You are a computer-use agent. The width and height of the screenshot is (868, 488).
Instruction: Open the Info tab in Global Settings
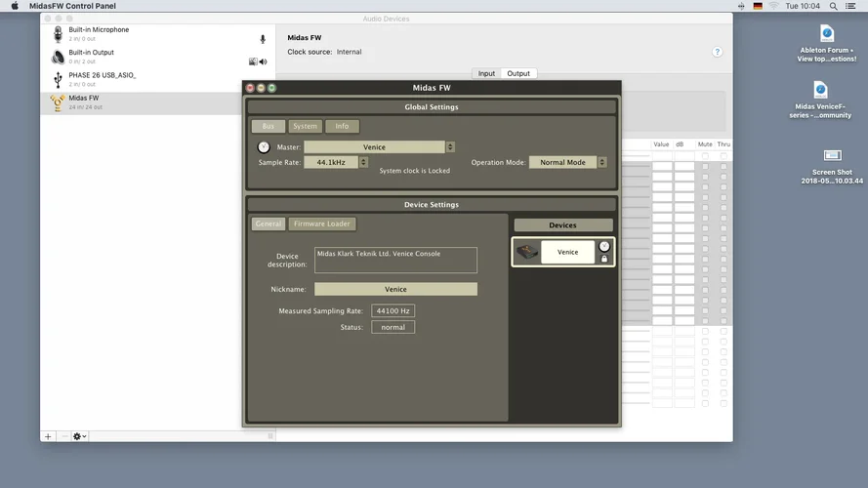pyautogui.click(x=342, y=126)
